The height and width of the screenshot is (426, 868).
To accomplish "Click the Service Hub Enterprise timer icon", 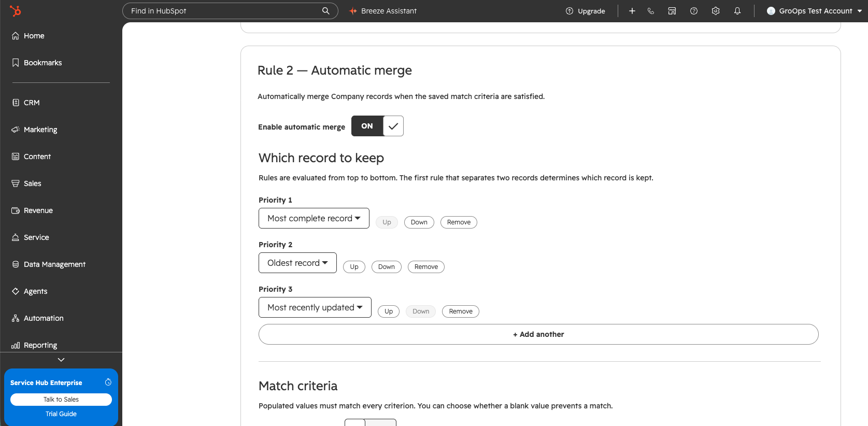I will point(108,382).
